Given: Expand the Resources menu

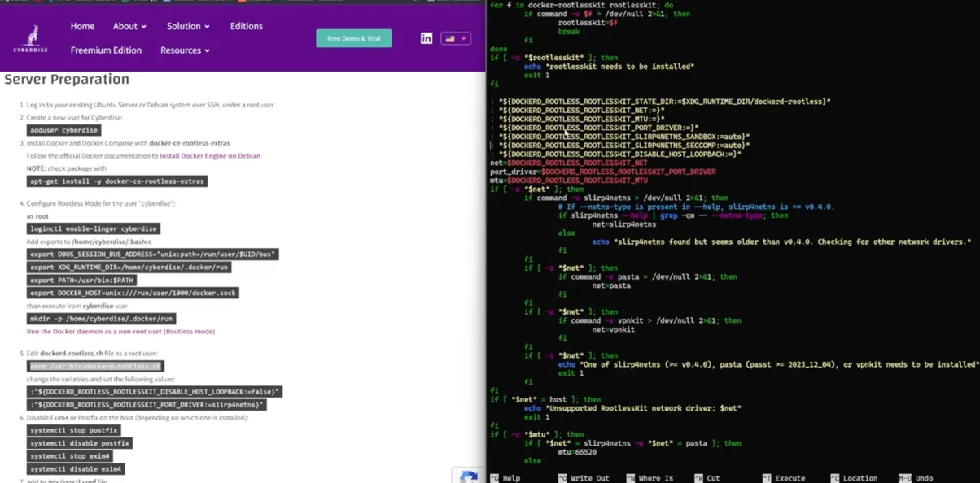Looking at the screenshot, I should click(185, 50).
